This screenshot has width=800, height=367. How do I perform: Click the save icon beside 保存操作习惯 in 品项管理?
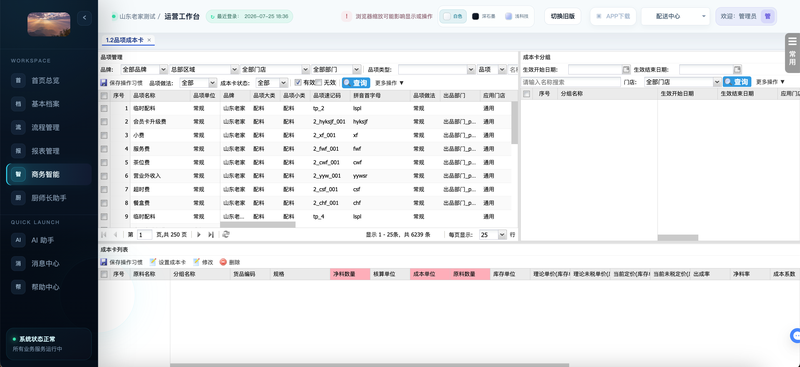104,83
